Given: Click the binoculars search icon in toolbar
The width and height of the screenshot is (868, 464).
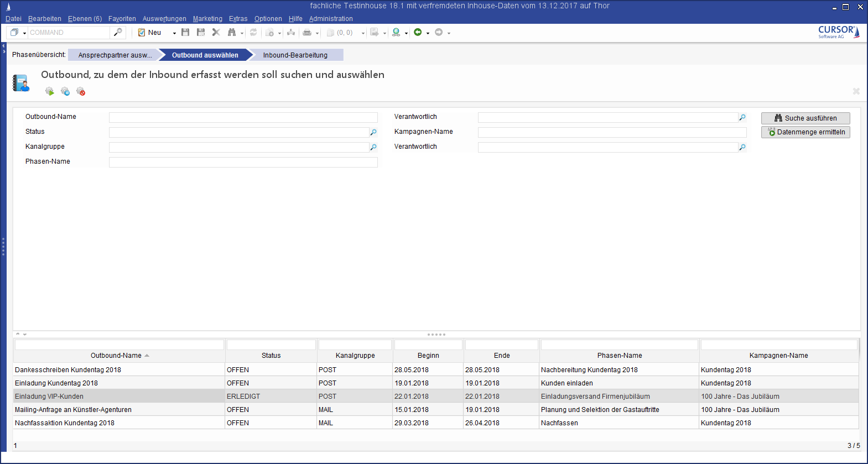Looking at the screenshot, I should [232, 33].
